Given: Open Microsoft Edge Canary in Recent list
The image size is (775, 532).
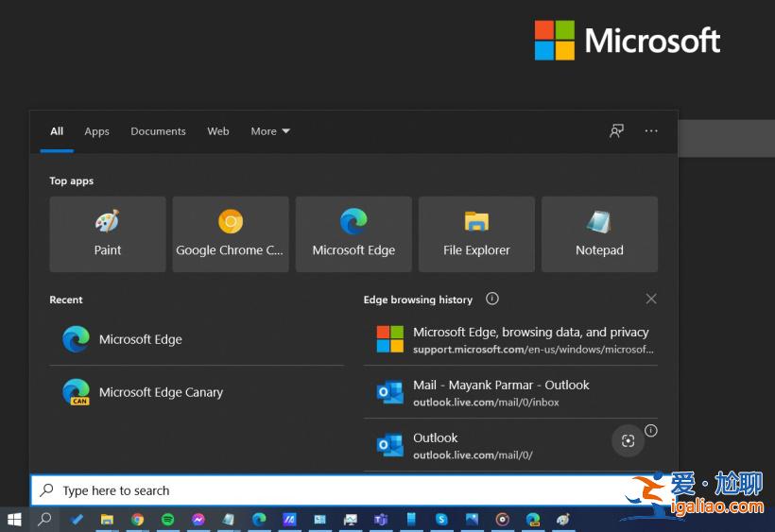Looking at the screenshot, I should (197, 392).
